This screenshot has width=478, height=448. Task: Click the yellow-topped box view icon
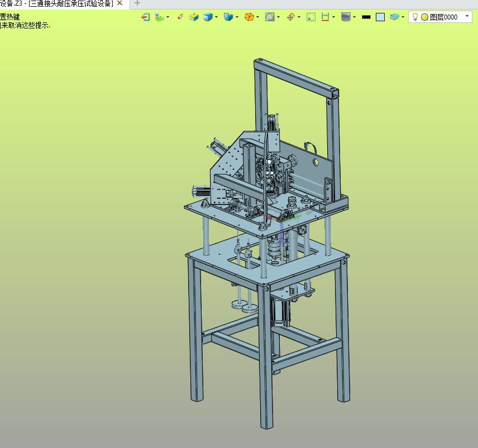pyautogui.click(x=193, y=17)
